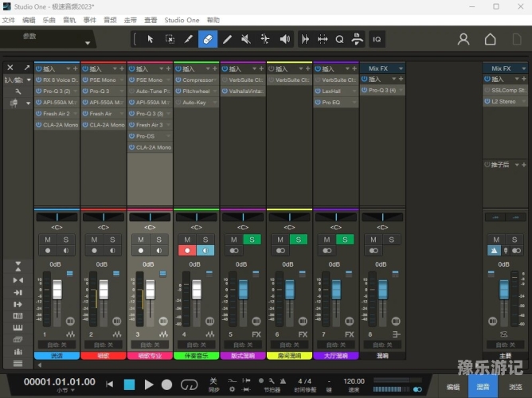
Task: Solo channel 2
Action: click(112, 240)
